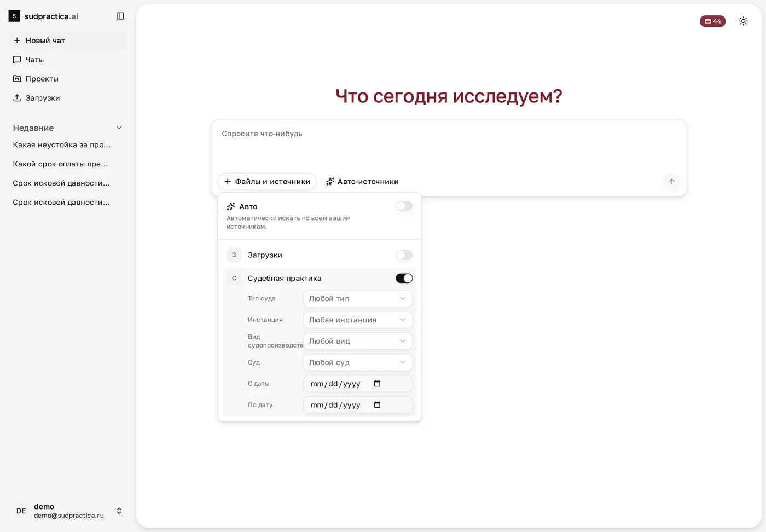Click the sudpractica.ai logo icon

[14, 16]
